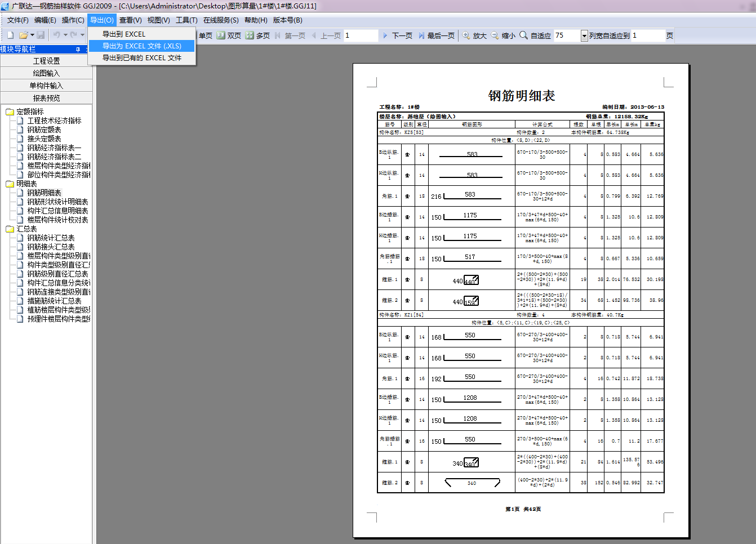
Task: Choose 导出到已有的 EXCEL 文件
Action: tap(142, 58)
